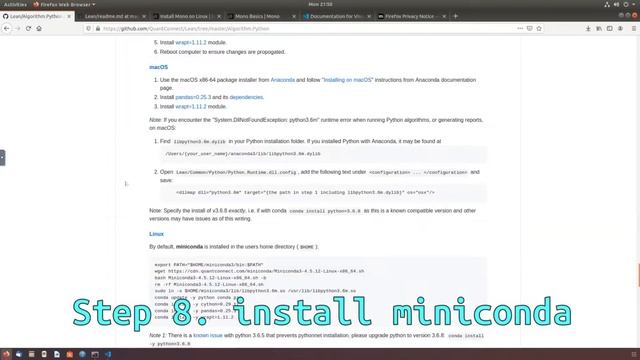640x360 pixels.
Task: Open Visual Studio Code from the taskbar
Action: [x=108, y=354]
